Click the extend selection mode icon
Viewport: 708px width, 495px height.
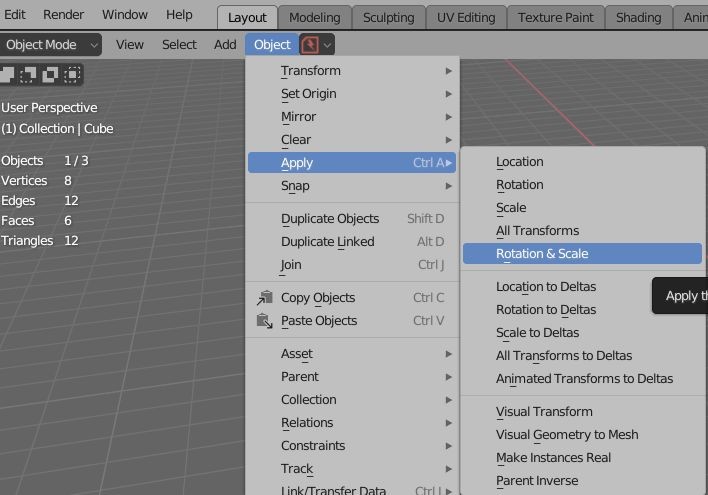coord(28,75)
